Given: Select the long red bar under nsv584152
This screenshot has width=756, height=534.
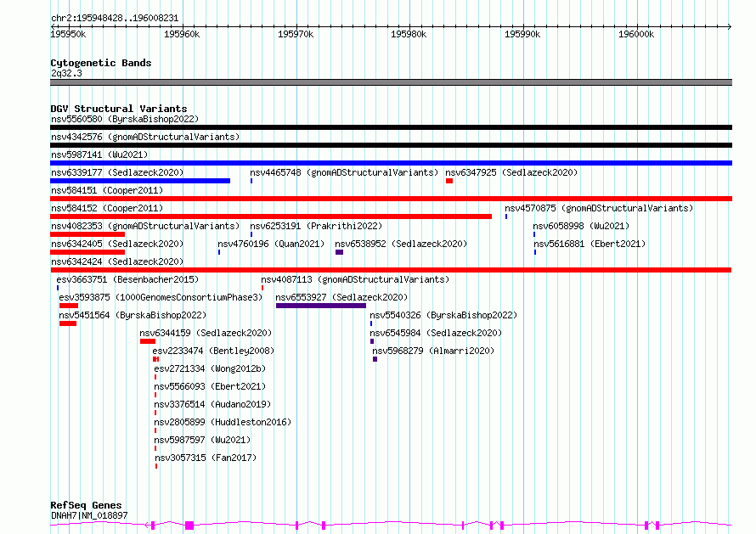Looking at the screenshot, I should (x=271, y=216).
